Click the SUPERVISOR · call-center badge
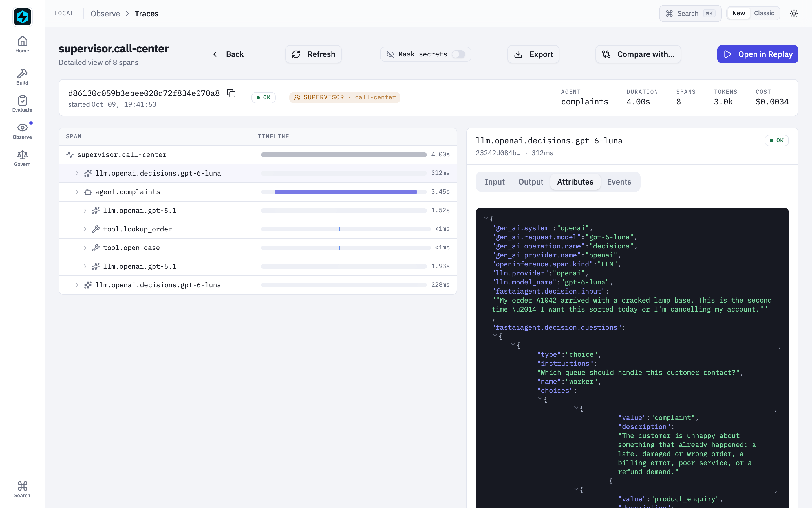The image size is (812, 508). tap(345, 97)
